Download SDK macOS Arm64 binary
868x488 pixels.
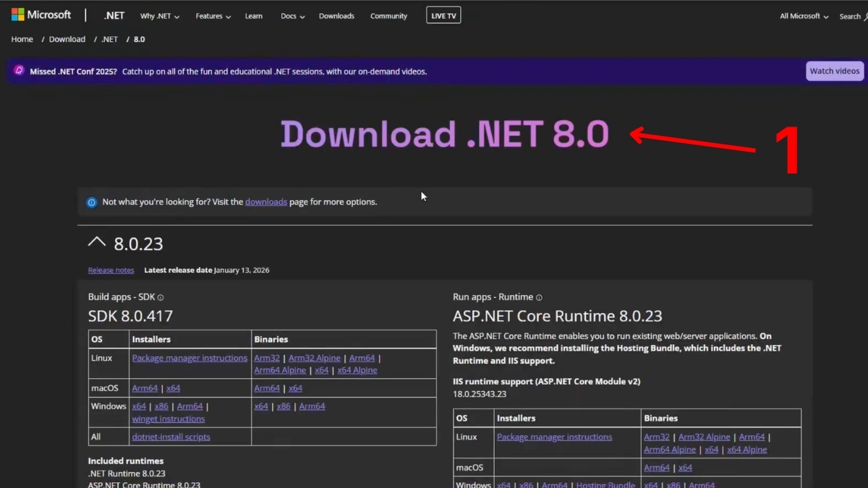coord(267,388)
